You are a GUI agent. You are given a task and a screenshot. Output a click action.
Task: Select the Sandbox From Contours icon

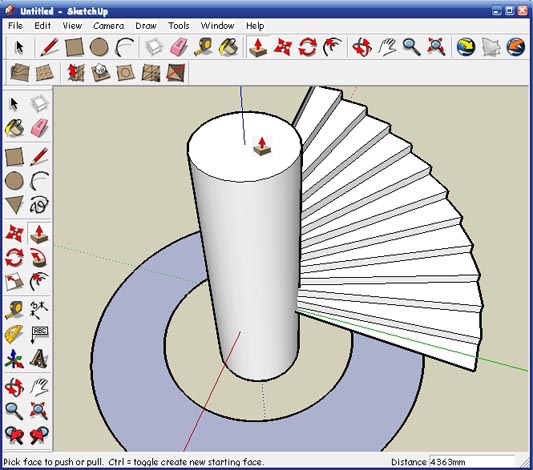point(20,72)
